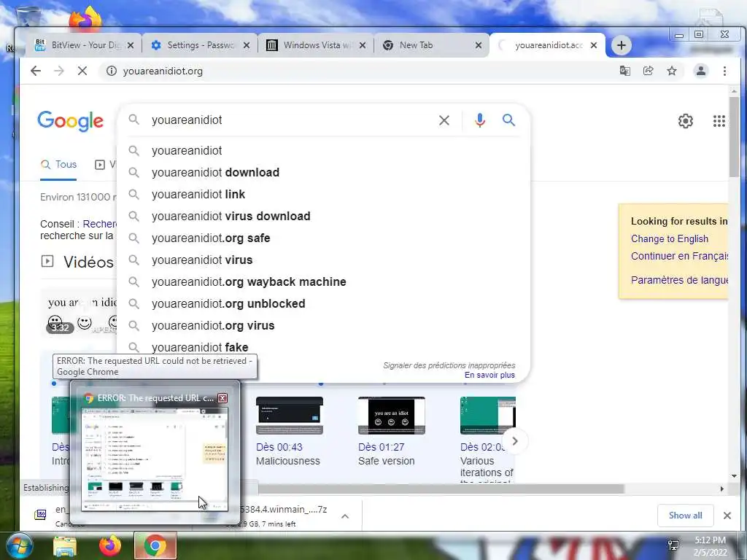This screenshot has width=747, height=560.
Task: Choose suggestion youareanidiot download
Action: click(323, 172)
